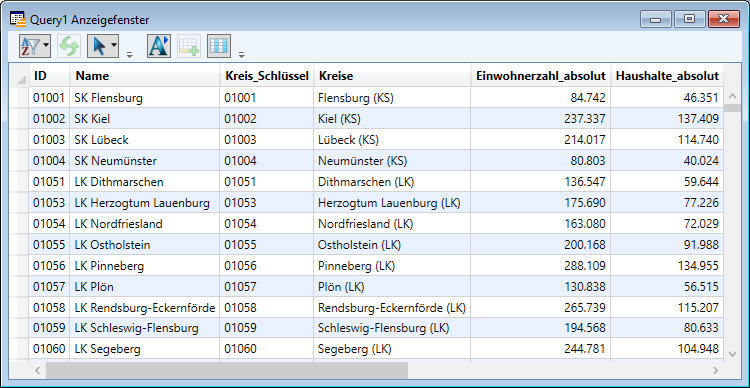Image resolution: width=750 pixels, height=388 pixels.
Task: Expand the pointer tool dropdown arrow
Action: (114, 46)
